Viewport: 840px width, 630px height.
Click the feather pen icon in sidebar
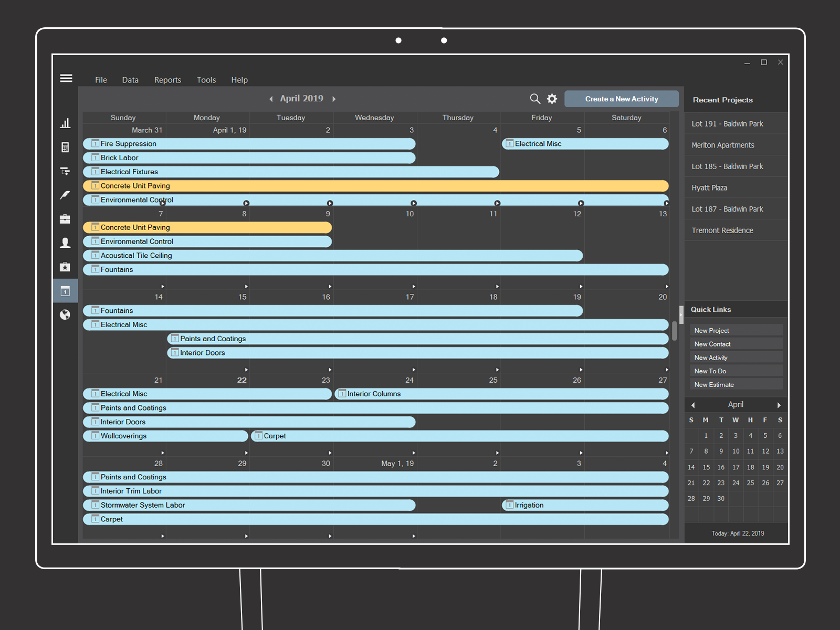(x=65, y=195)
